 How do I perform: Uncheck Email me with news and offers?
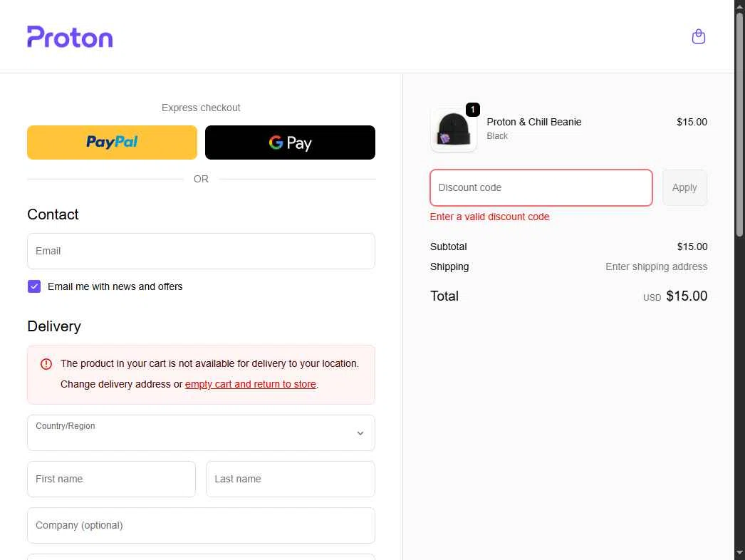click(x=34, y=286)
